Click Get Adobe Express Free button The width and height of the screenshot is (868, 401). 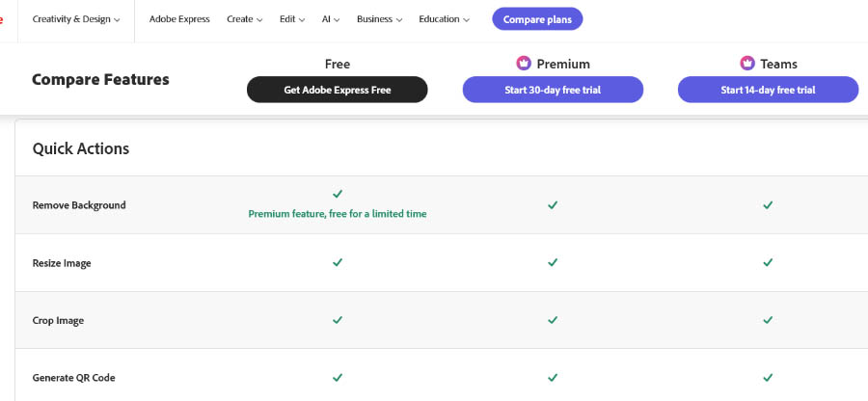coord(338,90)
